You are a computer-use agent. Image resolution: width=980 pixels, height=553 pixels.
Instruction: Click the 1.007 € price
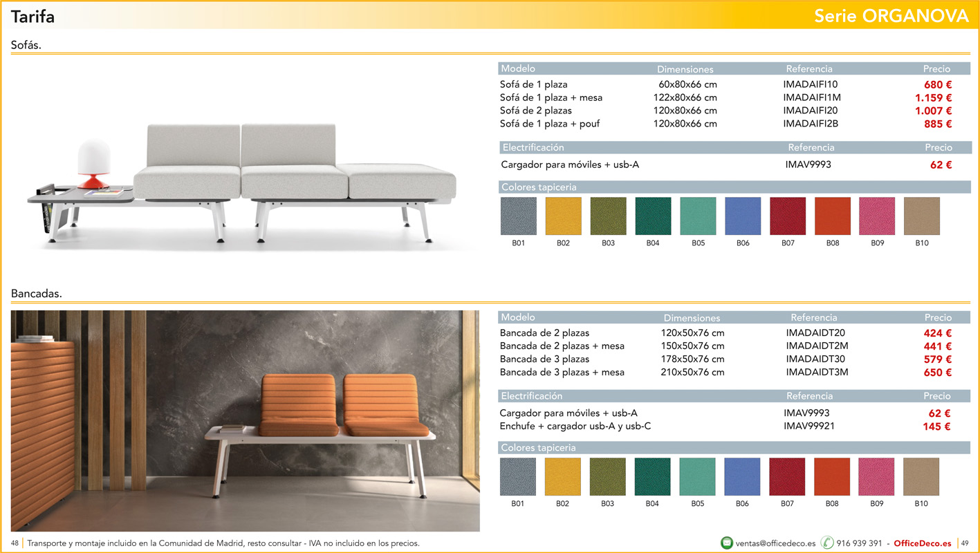[934, 111]
